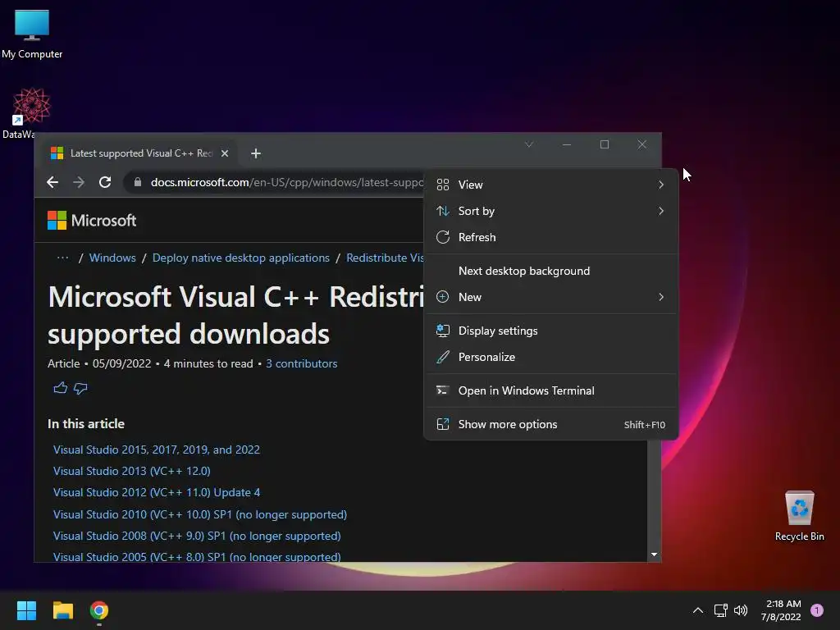Expand the breadcrumb ellipsis

pyautogui.click(x=62, y=258)
